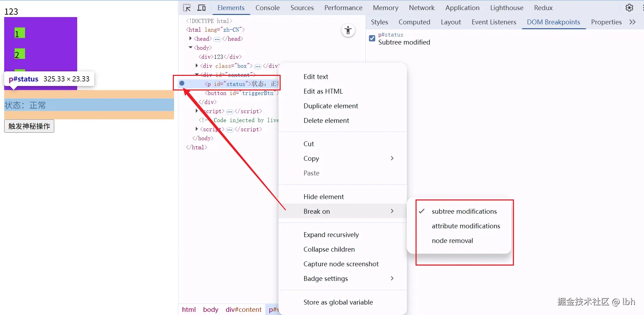Switch to the Network tab
This screenshot has width=644, height=315.
[x=422, y=8]
